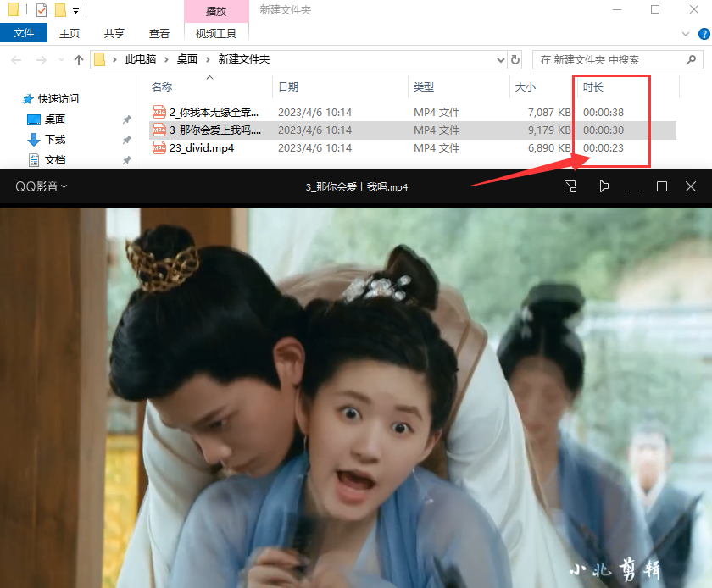
Task: Click the QQ影音 video playback area
Action: point(356,397)
